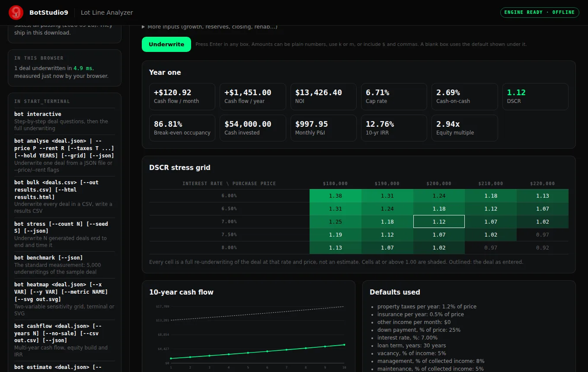Viewport: 588px width, 372px height.
Task: Click the bot stress command entry
Action: point(64,234)
